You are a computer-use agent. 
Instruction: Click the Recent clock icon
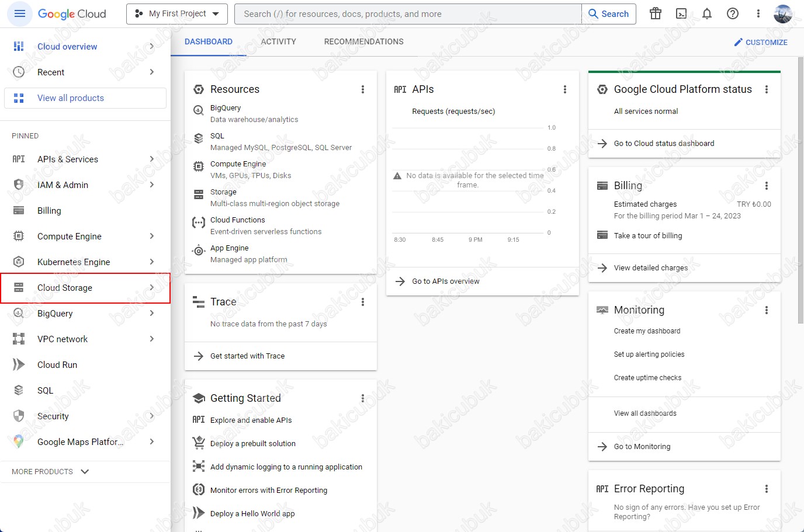point(19,72)
